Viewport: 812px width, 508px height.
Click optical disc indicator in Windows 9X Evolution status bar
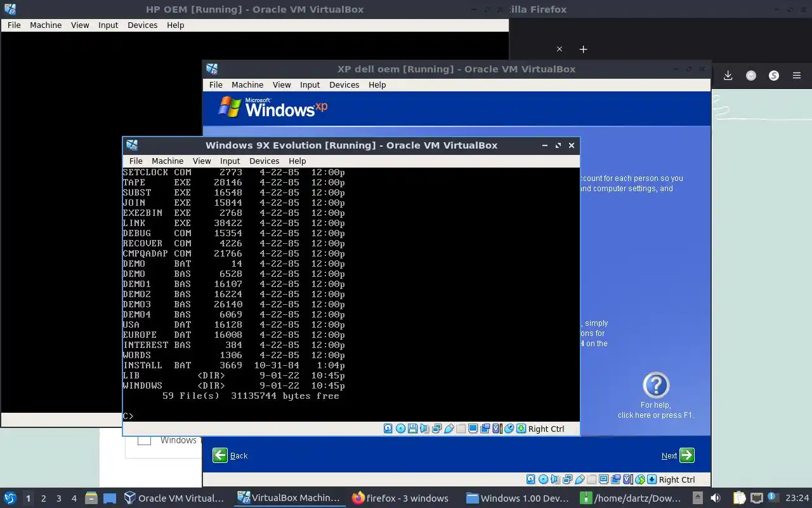tap(400, 429)
